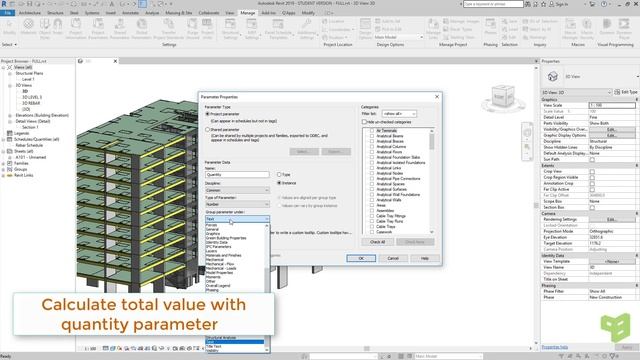
Task: Open the Materials tool in Manage ribbon
Action: pyautogui.click(x=28, y=27)
